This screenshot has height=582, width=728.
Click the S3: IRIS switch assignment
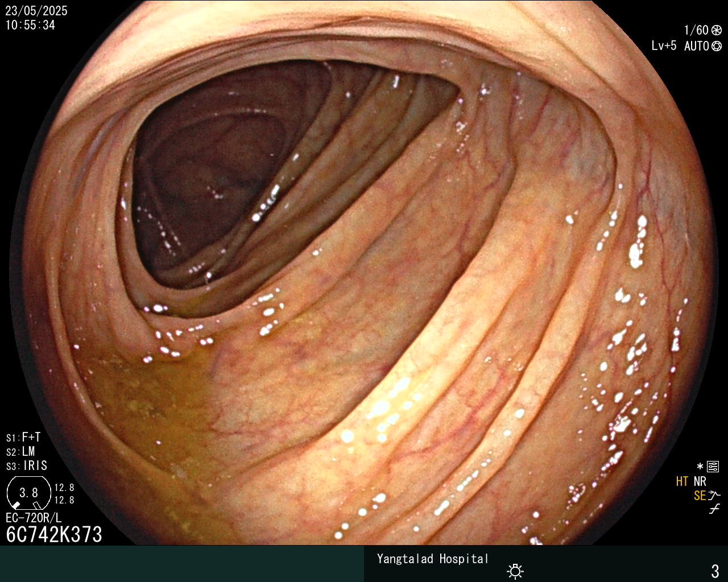tap(27, 466)
